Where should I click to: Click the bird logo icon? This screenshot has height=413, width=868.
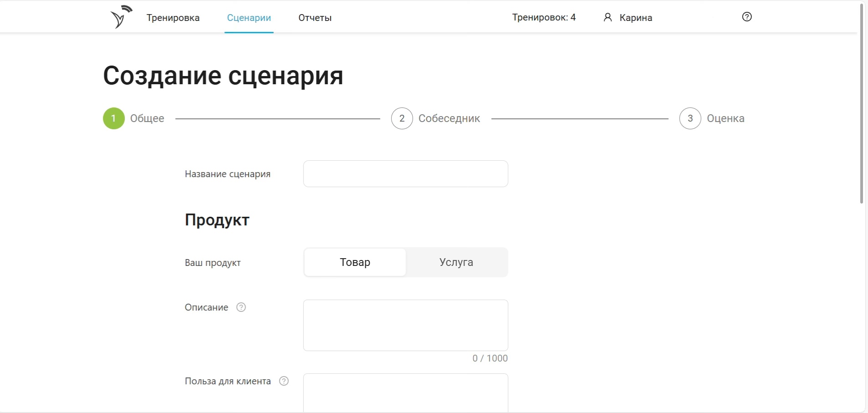[x=120, y=17]
